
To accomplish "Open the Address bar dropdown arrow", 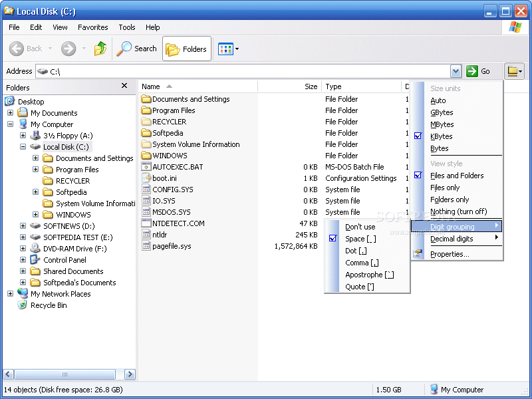I will click(x=456, y=71).
